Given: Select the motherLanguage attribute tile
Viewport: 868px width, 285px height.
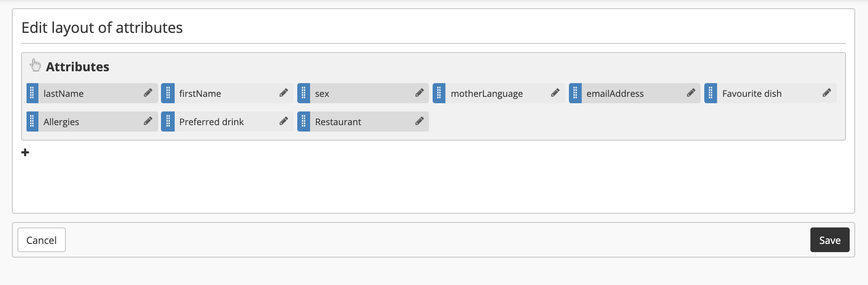Looking at the screenshot, I should click(x=487, y=94).
